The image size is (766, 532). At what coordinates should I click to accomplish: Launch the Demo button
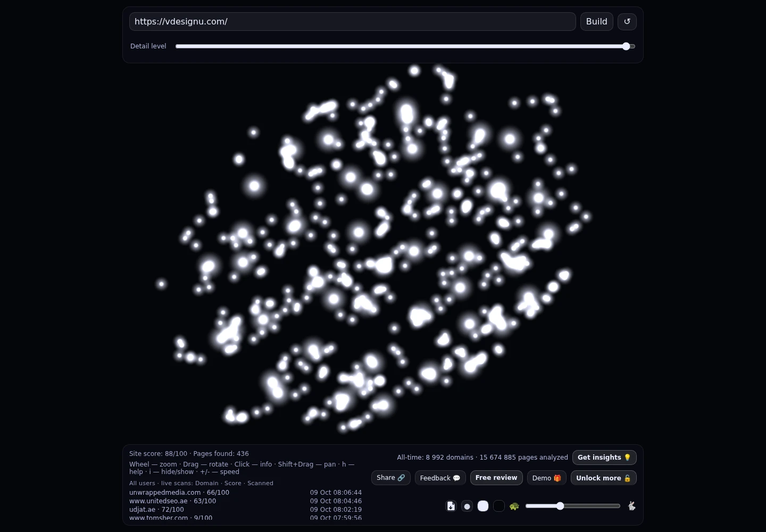[547, 478]
